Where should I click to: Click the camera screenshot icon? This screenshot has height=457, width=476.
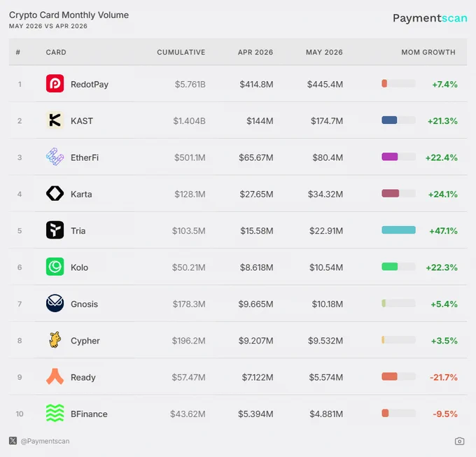(459, 441)
